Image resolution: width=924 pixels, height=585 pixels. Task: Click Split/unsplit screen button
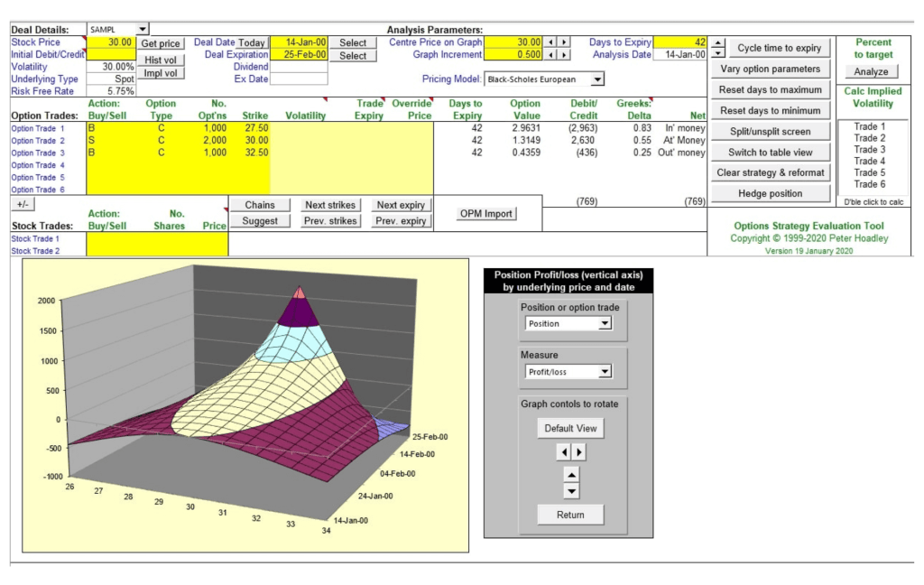[x=771, y=132]
